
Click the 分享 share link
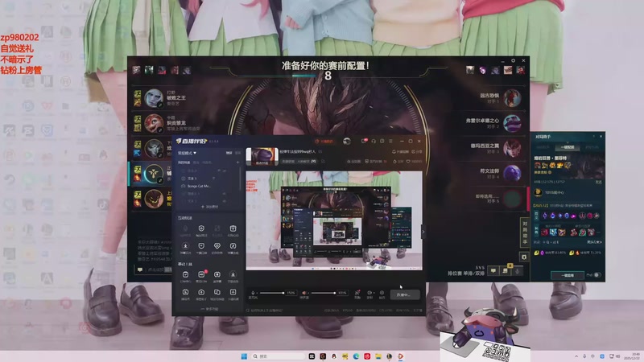416,152
